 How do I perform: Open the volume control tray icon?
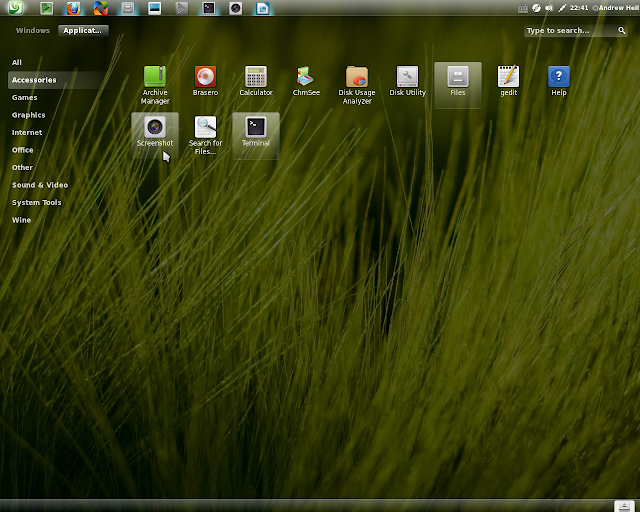coord(549,8)
